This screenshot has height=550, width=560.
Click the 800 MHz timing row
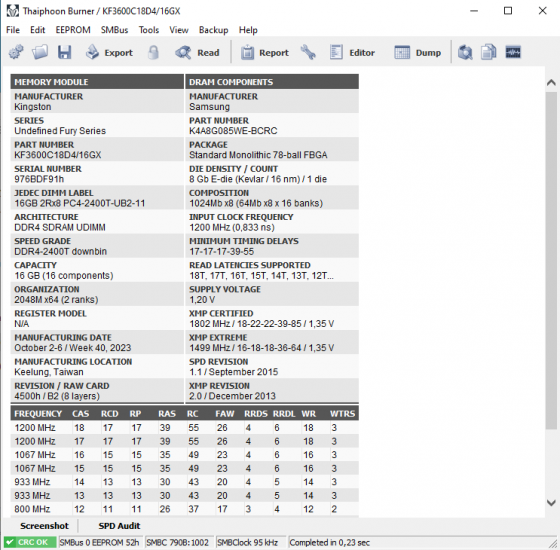point(185,509)
